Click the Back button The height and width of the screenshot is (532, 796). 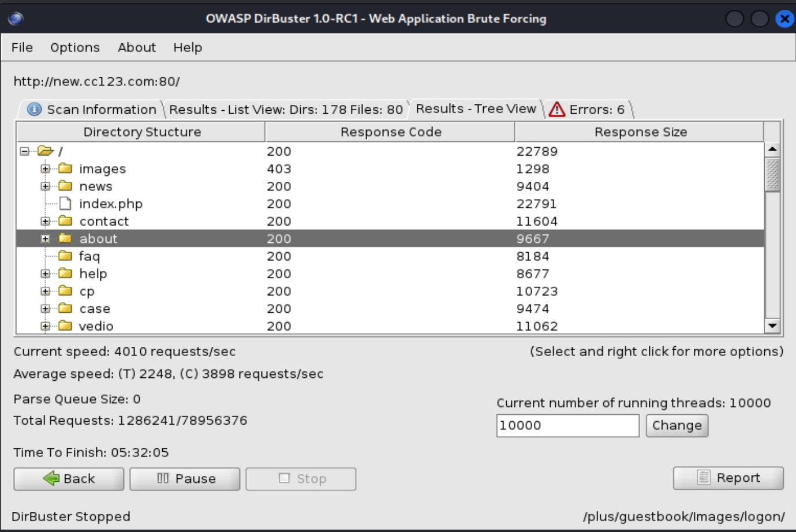[69, 478]
